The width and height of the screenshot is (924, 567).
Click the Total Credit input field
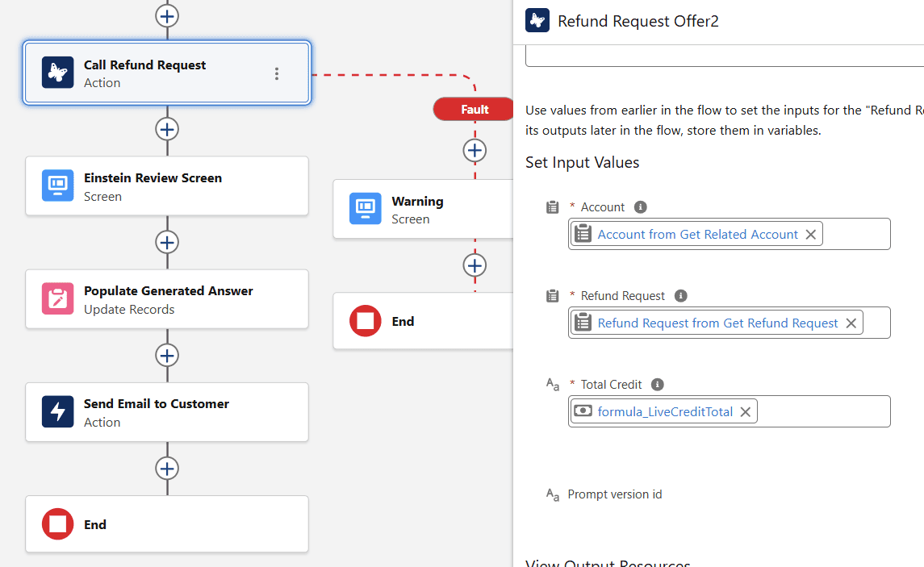click(823, 411)
